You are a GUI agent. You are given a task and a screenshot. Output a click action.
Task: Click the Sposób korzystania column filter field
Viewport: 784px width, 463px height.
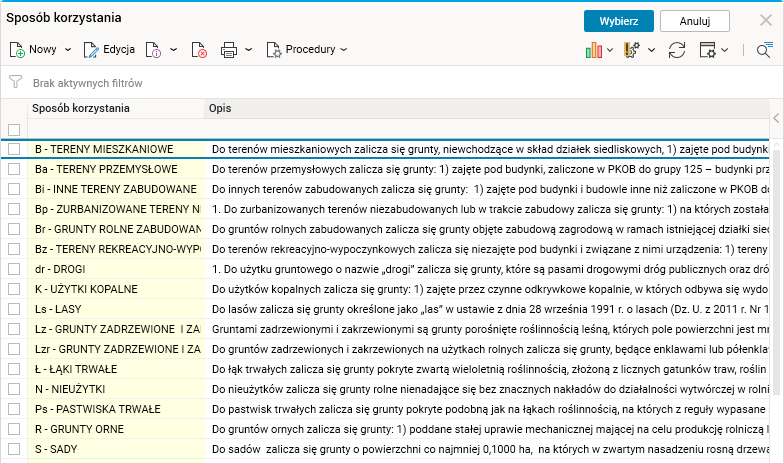(116, 129)
